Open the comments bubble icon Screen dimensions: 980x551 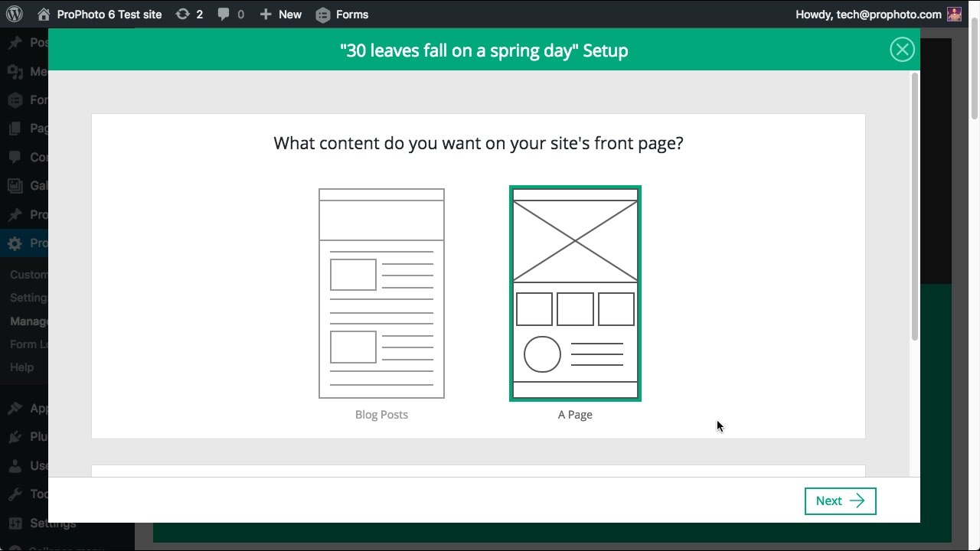pos(230,14)
